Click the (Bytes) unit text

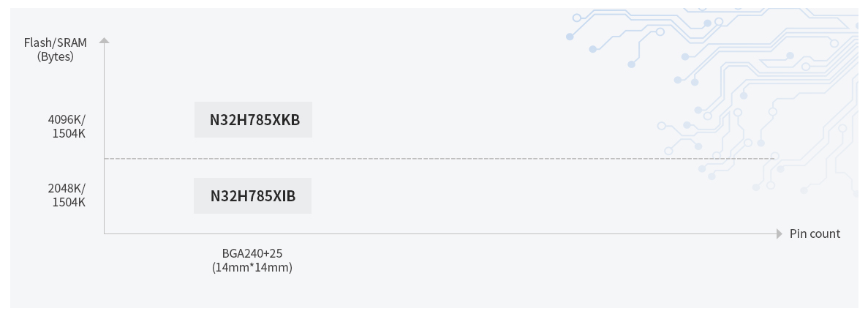point(56,56)
